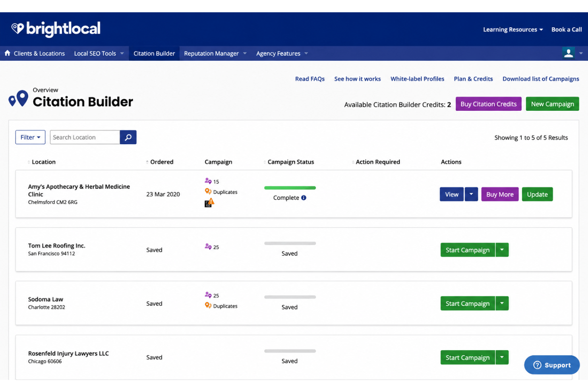Viewport: 588px width, 392px height.
Task: Click the BrightLocal logo
Action: click(56, 29)
